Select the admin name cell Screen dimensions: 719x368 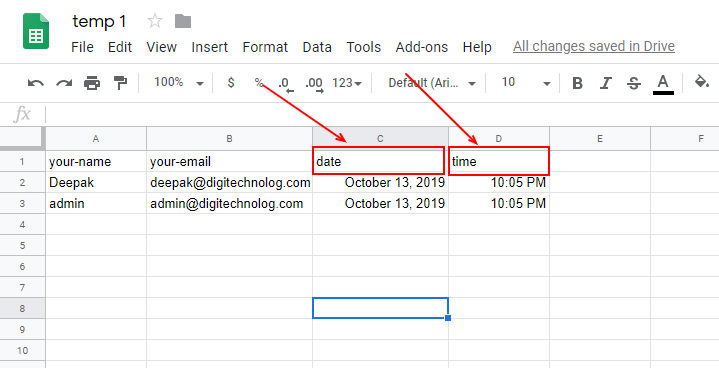[96, 203]
